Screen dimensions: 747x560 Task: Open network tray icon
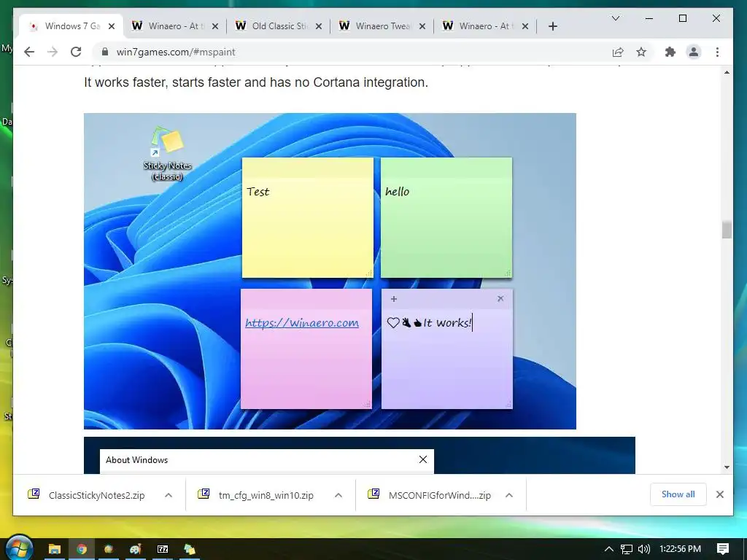tap(627, 549)
